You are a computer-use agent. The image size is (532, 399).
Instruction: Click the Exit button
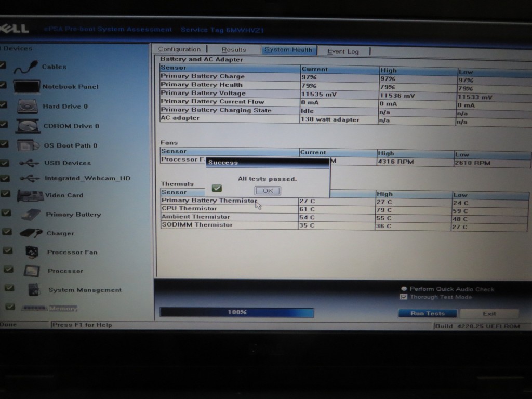point(489,314)
